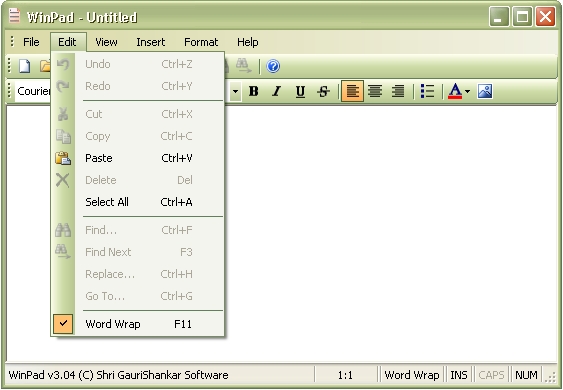Click the CAPS status bar indicator
The width and height of the screenshot is (563, 390).
tap(492, 375)
